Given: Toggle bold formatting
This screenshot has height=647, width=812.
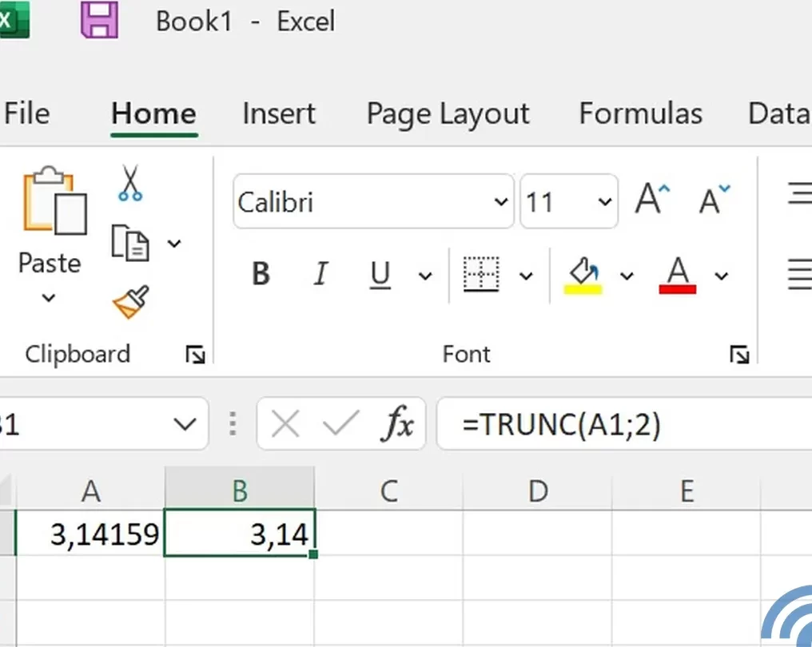Looking at the screenshot, I should [260, 274].
